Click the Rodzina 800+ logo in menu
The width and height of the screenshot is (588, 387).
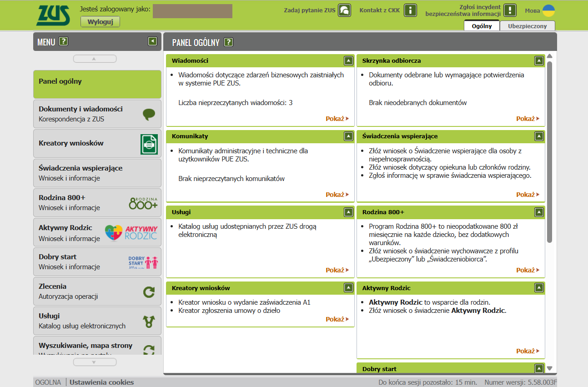pos(143,203)
